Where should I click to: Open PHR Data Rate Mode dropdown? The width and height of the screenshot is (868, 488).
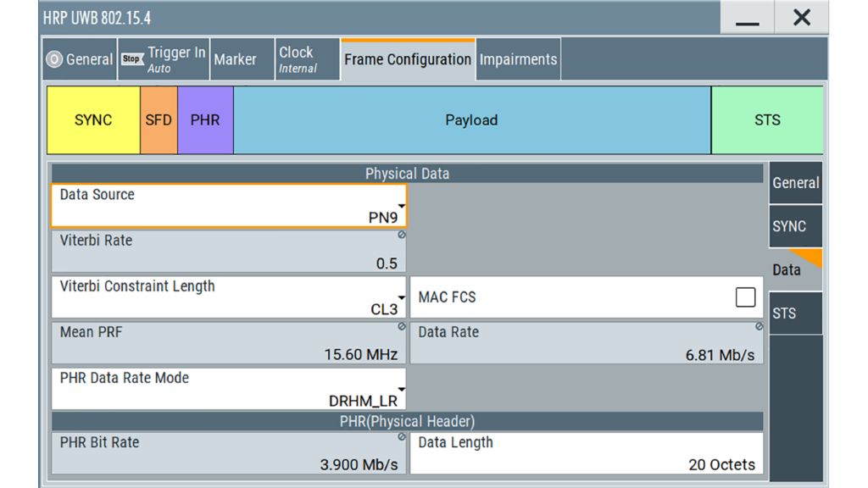pos(229,389)
